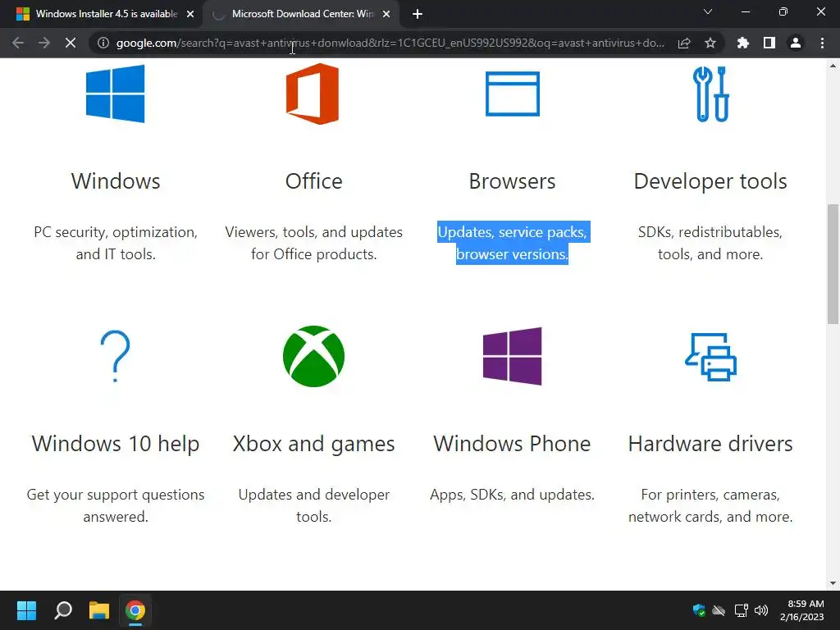Click the page vertical scrollbar thumb

(833, 263)
